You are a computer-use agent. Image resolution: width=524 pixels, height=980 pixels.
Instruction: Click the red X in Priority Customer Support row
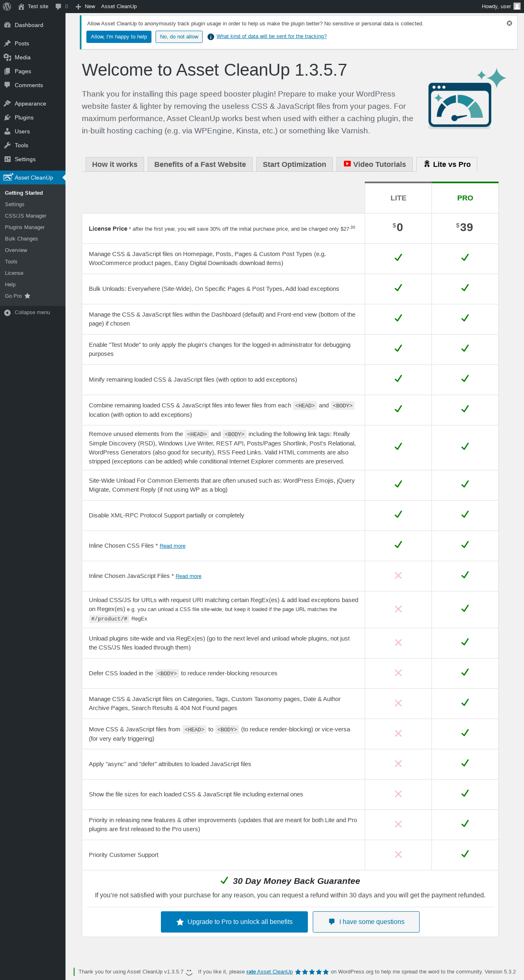(x=398, y=854)
